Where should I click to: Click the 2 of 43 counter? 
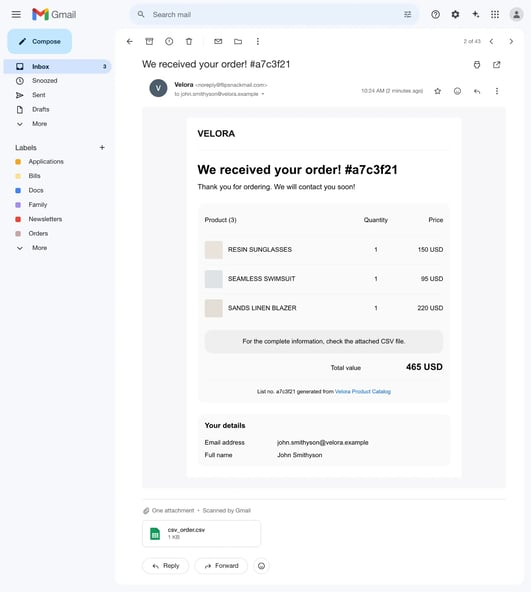(472, 42)
